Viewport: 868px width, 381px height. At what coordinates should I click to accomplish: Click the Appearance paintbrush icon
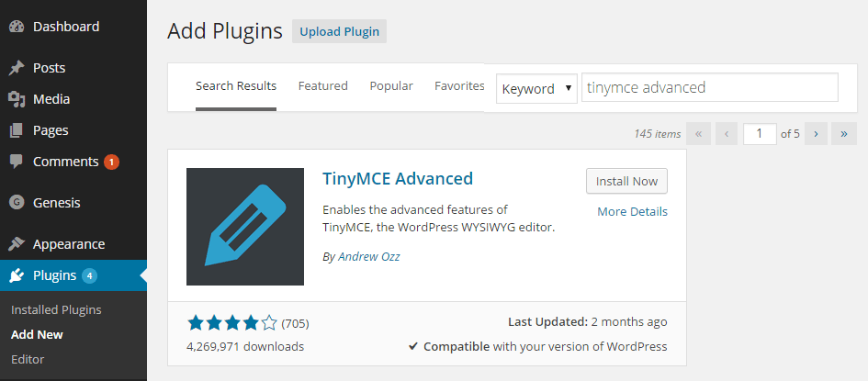(x=16, y=244)
